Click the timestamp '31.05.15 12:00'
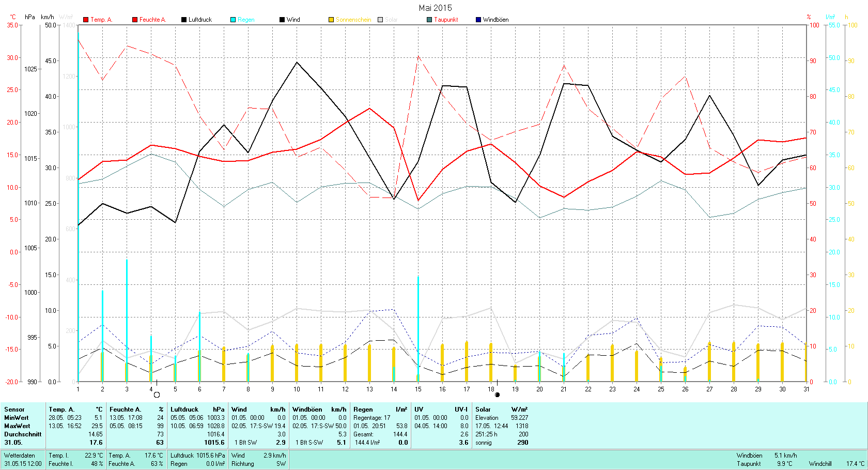Screen dimensions: 868x470 [x=23, y=464]
